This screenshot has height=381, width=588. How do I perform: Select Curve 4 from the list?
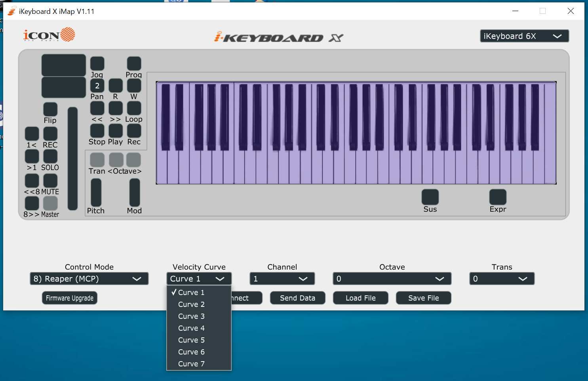pos(199,328)
